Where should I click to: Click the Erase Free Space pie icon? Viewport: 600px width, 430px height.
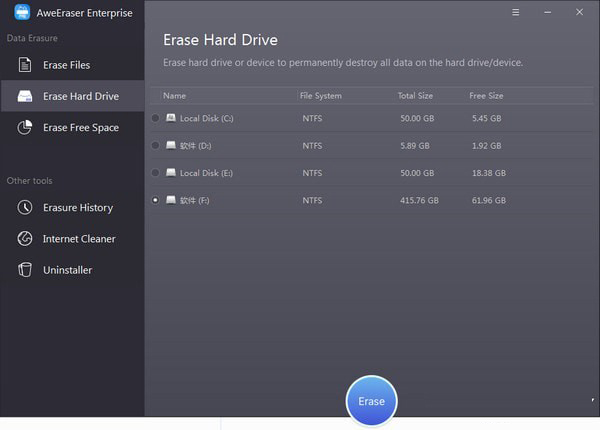tap(25, 127)
